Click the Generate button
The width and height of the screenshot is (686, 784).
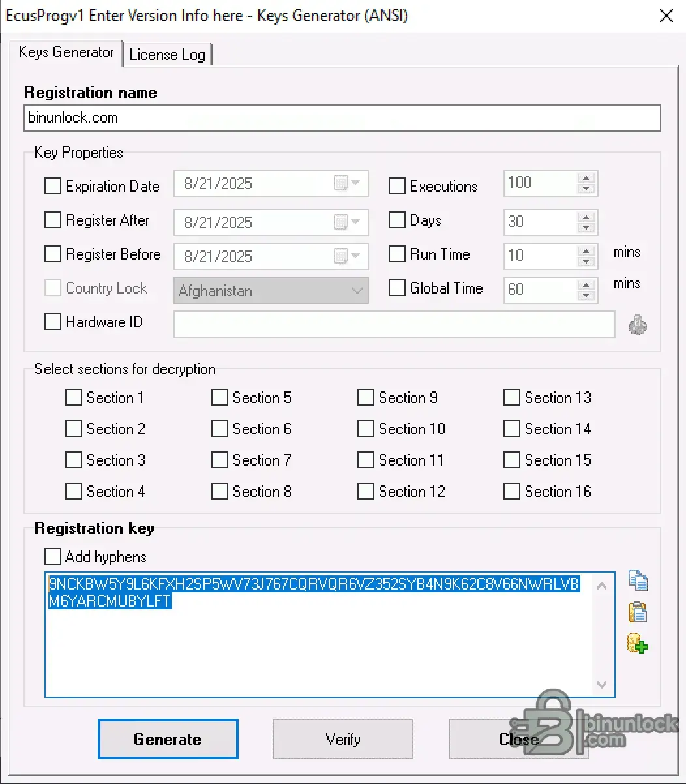tap(168, 739)
